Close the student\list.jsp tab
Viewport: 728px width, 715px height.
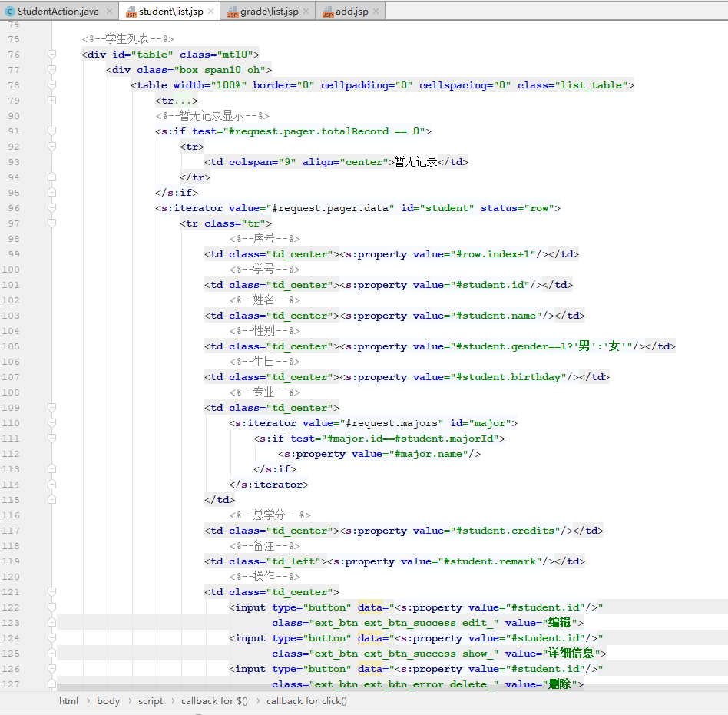[210, 12]
